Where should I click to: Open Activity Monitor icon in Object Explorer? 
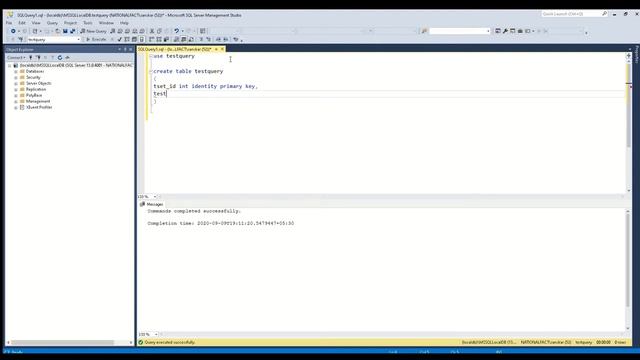click(67, 58)
